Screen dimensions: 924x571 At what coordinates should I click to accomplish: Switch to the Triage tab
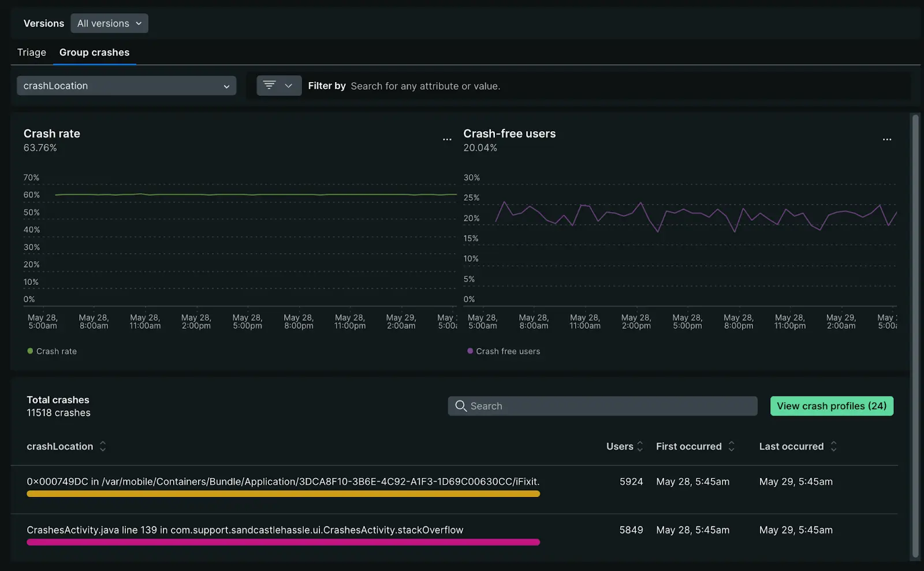[32, 53]
